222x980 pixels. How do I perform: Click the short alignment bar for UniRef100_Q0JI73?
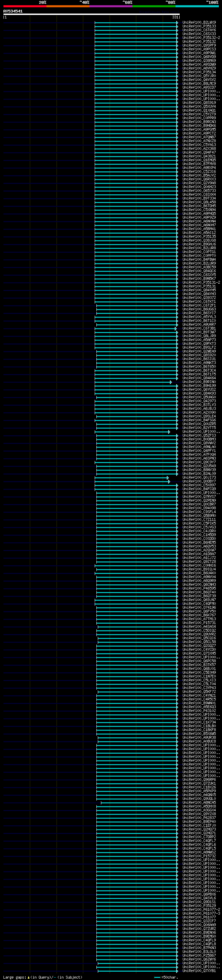132,478
